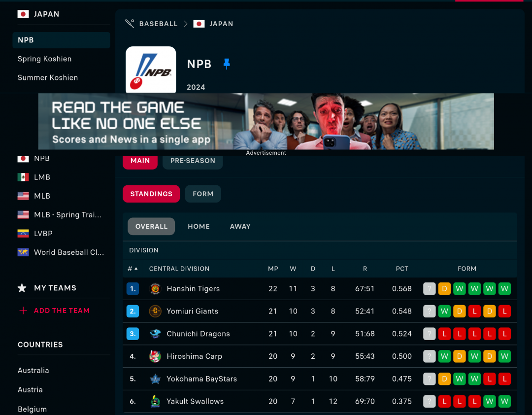
Task: Open the Chunichi Dragons team name
Action: click(198, 334)
